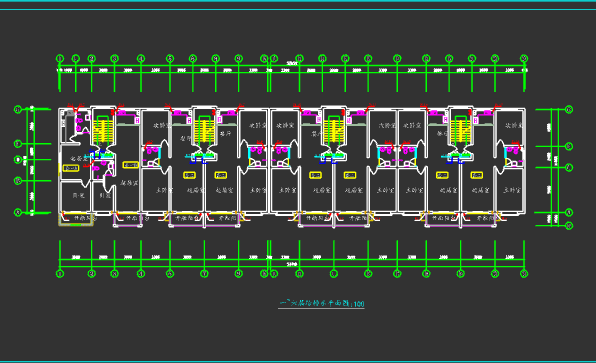Pick the blue pipe symbol beneath the second stairwell
Image resolution: width=596 pixels, height=363 pixels.
(x=198, y=159)
